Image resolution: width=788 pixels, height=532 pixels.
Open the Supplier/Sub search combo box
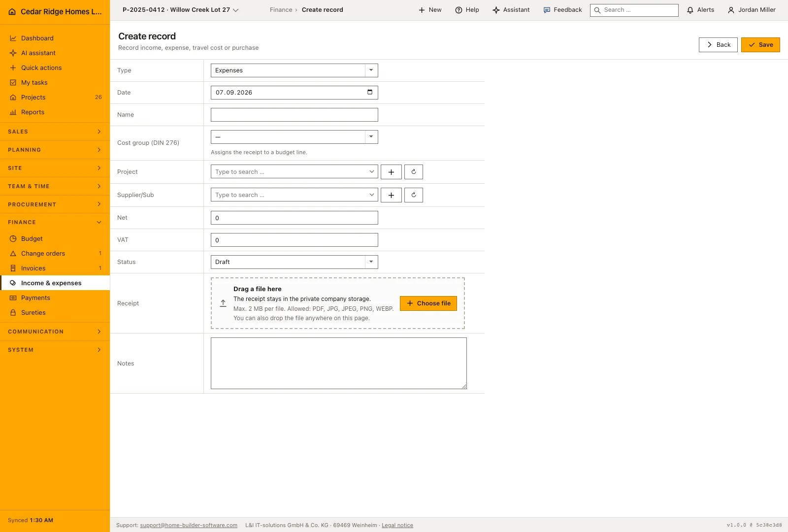tap(295, 195)
